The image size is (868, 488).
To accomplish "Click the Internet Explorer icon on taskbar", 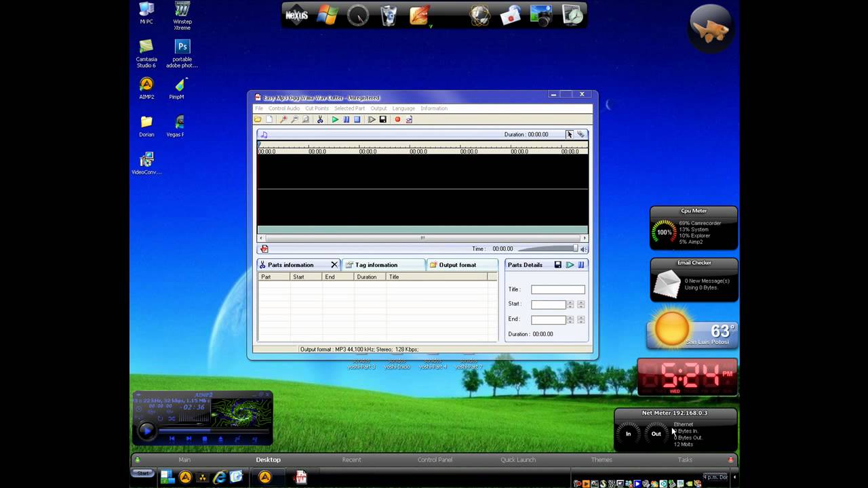I will pos(219,477).
